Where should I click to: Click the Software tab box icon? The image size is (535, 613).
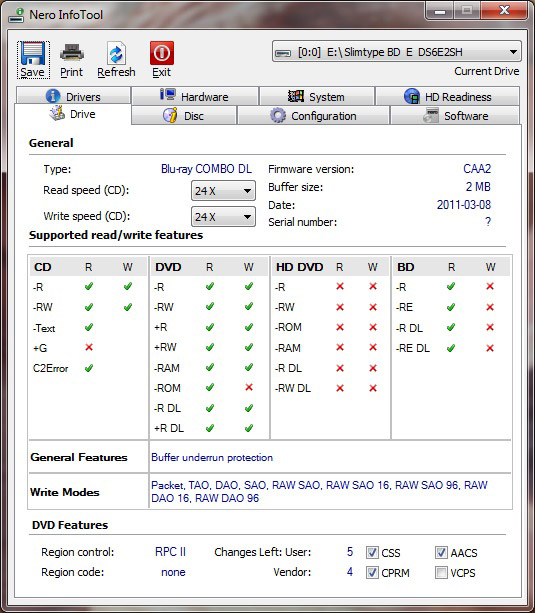pyautogui.click(x=431, y=115)
